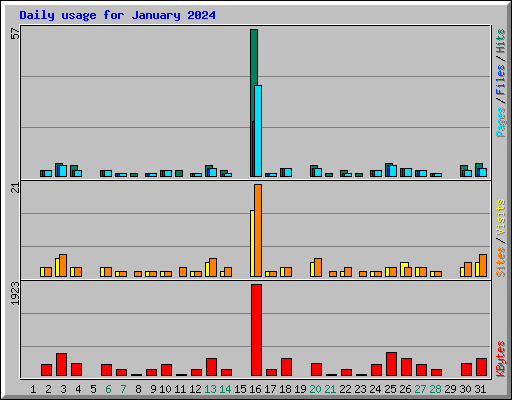Click day label '16' on the x-axis
This screenshot has width=512, height=400.
(255, 389)
